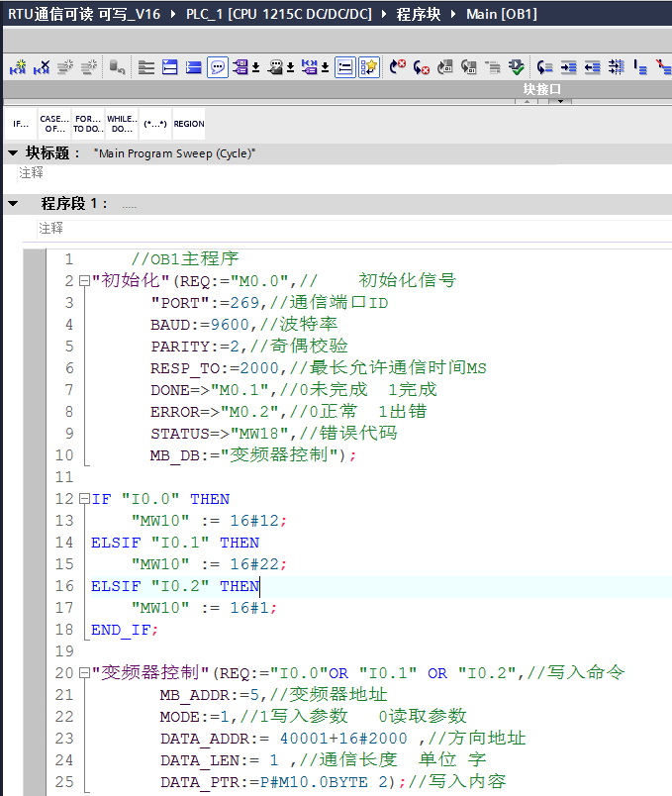
Task: Insert an IF statement snippet
Action: tap(20, 124)
